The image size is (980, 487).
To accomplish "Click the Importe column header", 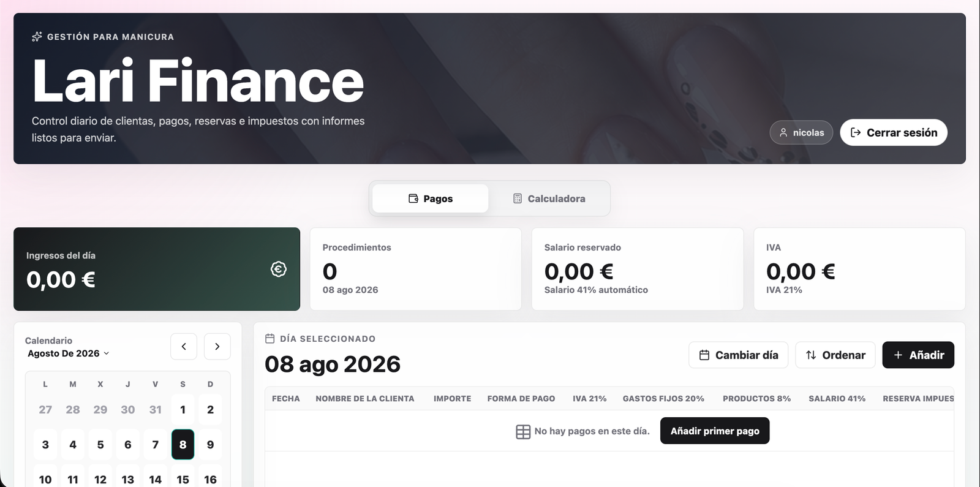I will 453,399.
